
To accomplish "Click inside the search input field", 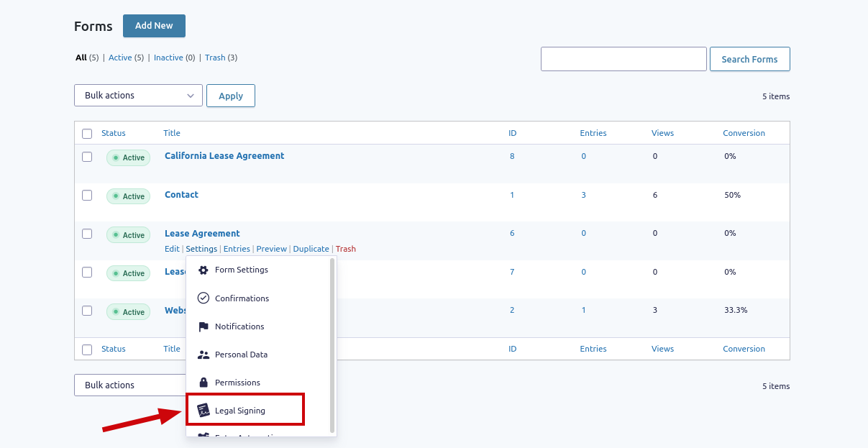I will [623, 58].
